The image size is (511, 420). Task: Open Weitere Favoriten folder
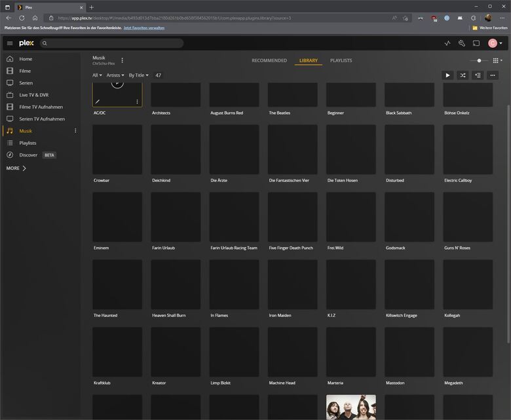(x=490, y=28)
